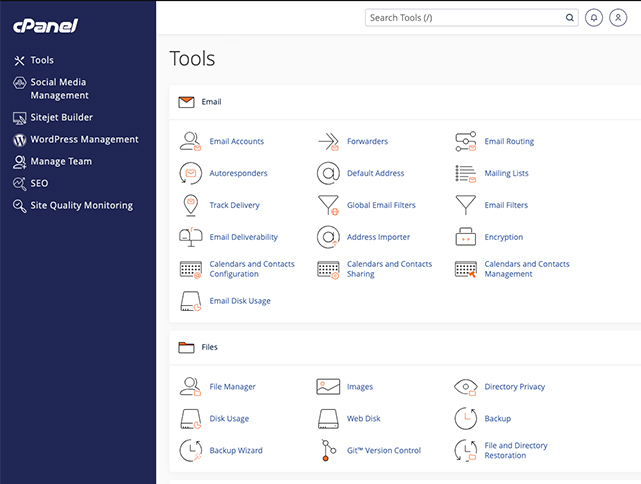
Task: Open the Encryption lock icon
Action: pos(466,237)
